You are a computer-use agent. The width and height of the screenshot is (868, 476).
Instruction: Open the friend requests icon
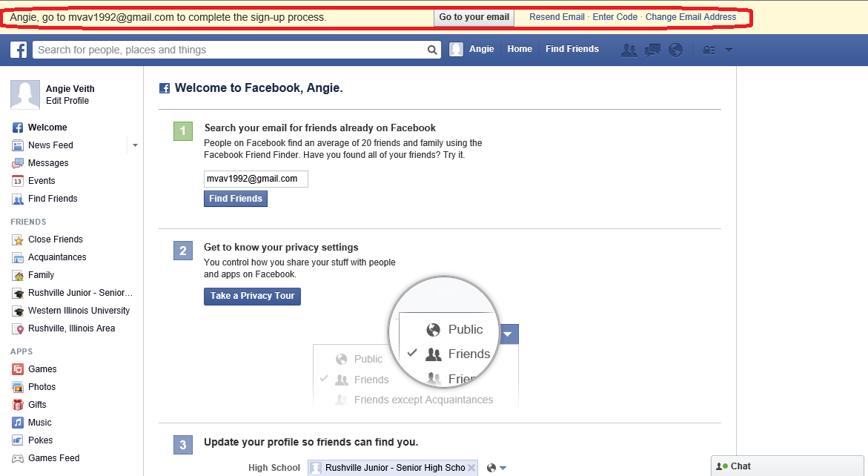pos(629,50)
